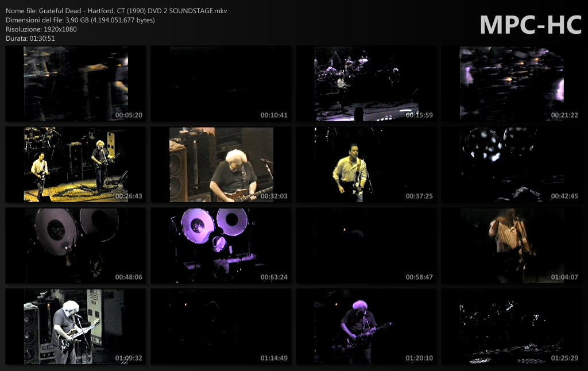Click the purple-lit guitarist thumbnail at 01:20:10
The image size is (588, 371).
point(366,327)
